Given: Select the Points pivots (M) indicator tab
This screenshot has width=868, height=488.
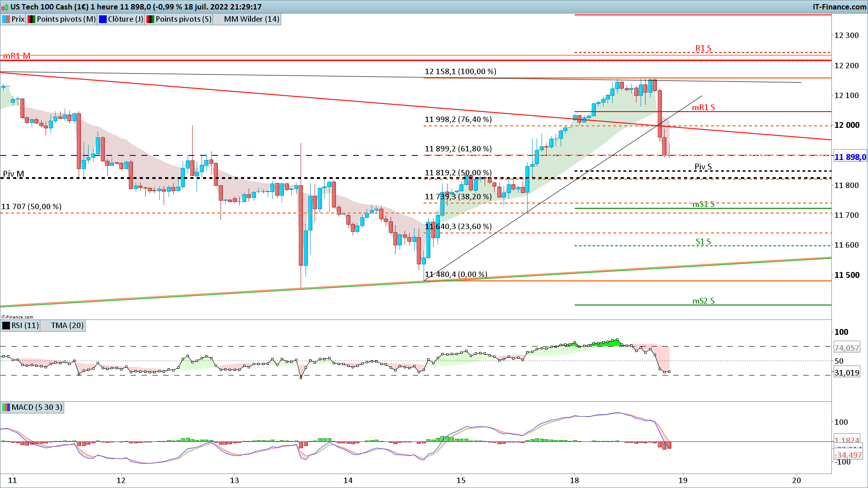Looking at the screenshot, I should [66, 19].
